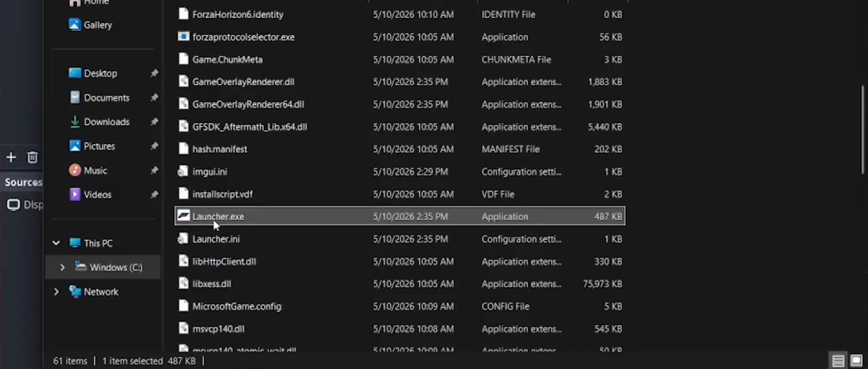Viewport: 868px width, 369px height.
Task: Click the libxess.dll file name
Action: click(212, 284)
